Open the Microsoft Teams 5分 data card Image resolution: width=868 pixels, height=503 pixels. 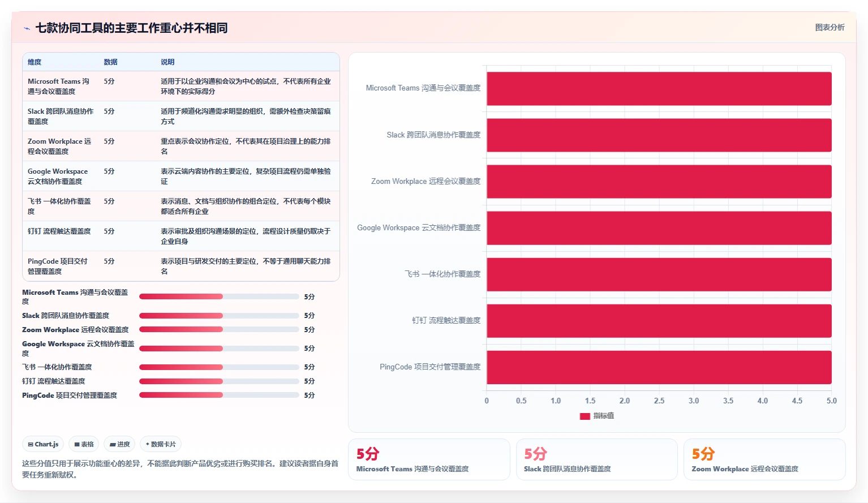429,459
